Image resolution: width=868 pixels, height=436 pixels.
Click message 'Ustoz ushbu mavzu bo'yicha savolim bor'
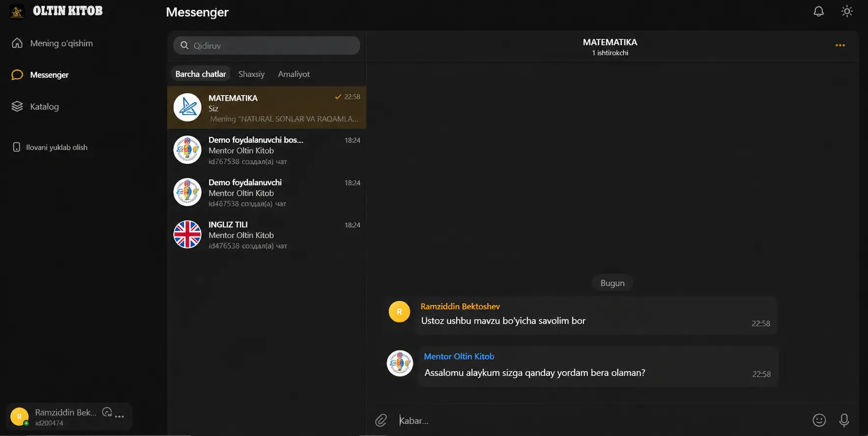503,321
